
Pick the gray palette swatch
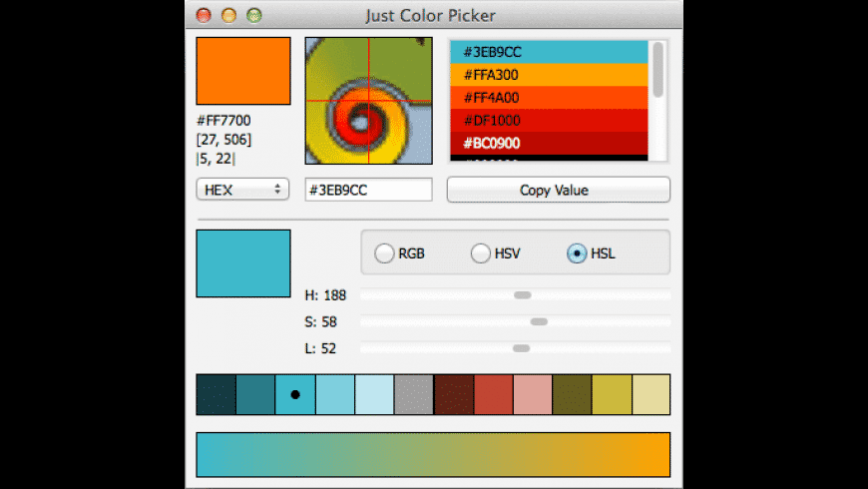pyautogui.click(x=414, y=395)
